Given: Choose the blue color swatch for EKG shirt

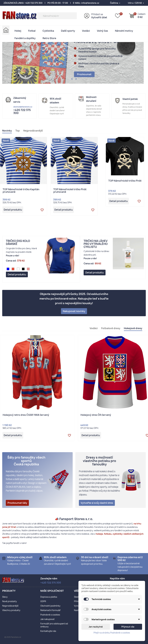Looking at the screenshot, I should pos(8,269).
